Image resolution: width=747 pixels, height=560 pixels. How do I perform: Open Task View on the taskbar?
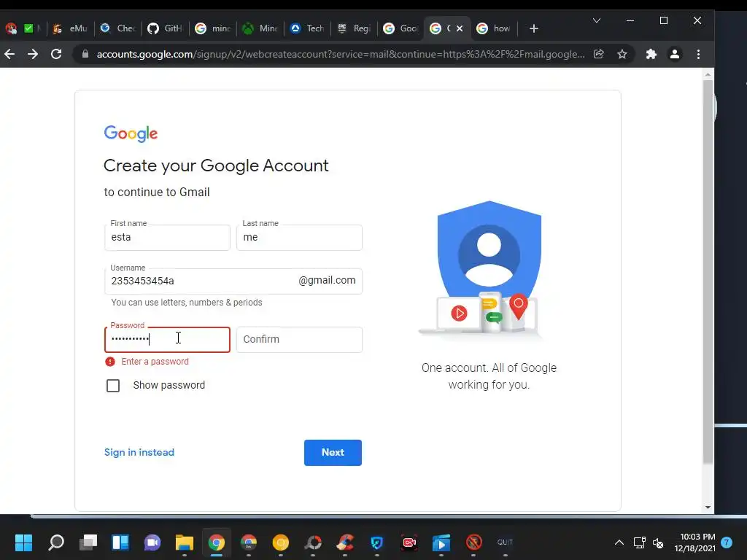coord(88,542)
